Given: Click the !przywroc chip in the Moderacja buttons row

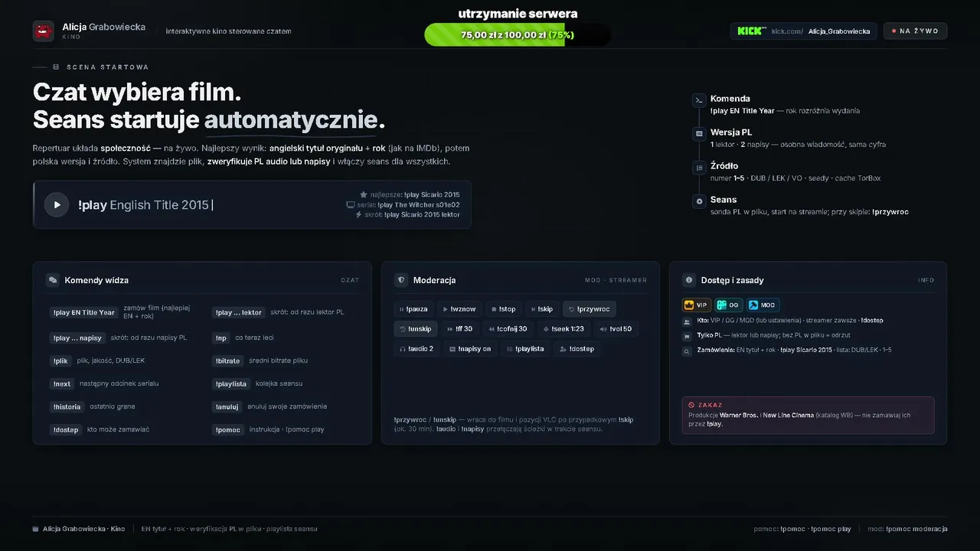Looking at the screenshot, I should click(589, 308).
